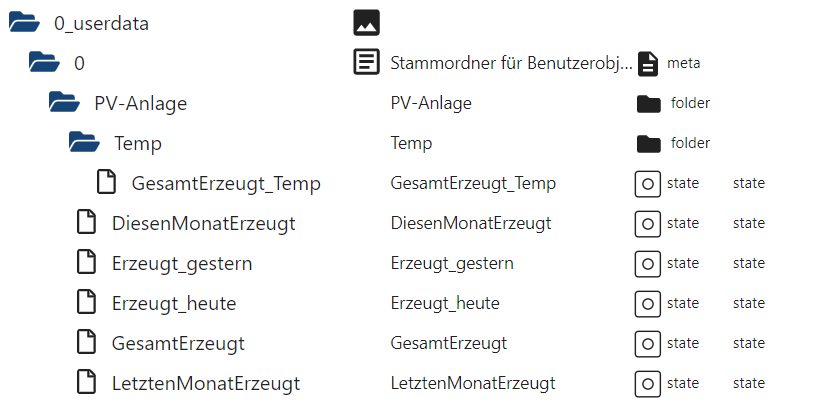Click Stammordner für Benutzerobj... name text
The height and width of the screenshot is (406, 839).
point(512,63)
